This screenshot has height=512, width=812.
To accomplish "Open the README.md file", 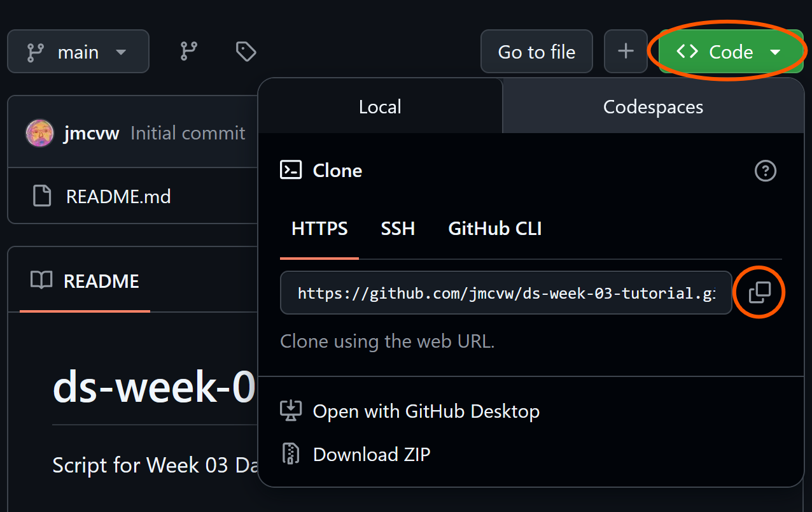I will pos(118,196).
